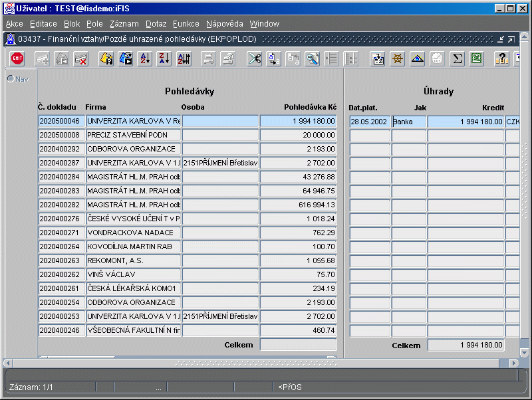Image resolution: width=532 pixels, height=400 pixels.
Task: Click the payment date 28.05.2002 field
Action: (x=370, y=122)
